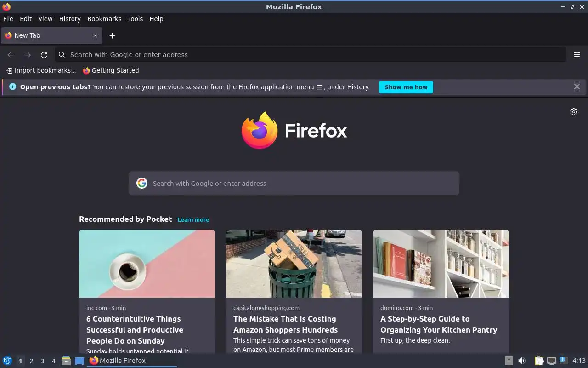Click Recommended by Pocket heading
The height and width of the screenshot is (368, 588).
tap(125, 219)
